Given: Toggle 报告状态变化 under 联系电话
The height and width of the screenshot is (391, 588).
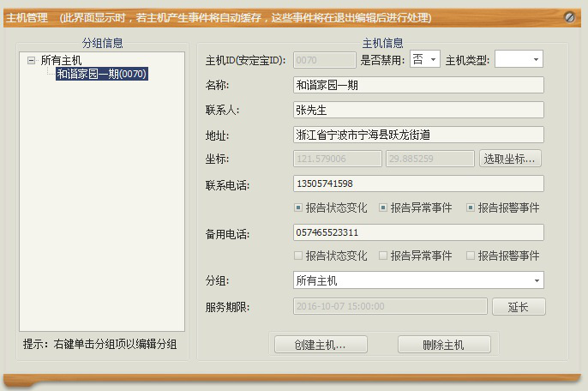Looking at the screenshot, I should [x=331, y=208].
